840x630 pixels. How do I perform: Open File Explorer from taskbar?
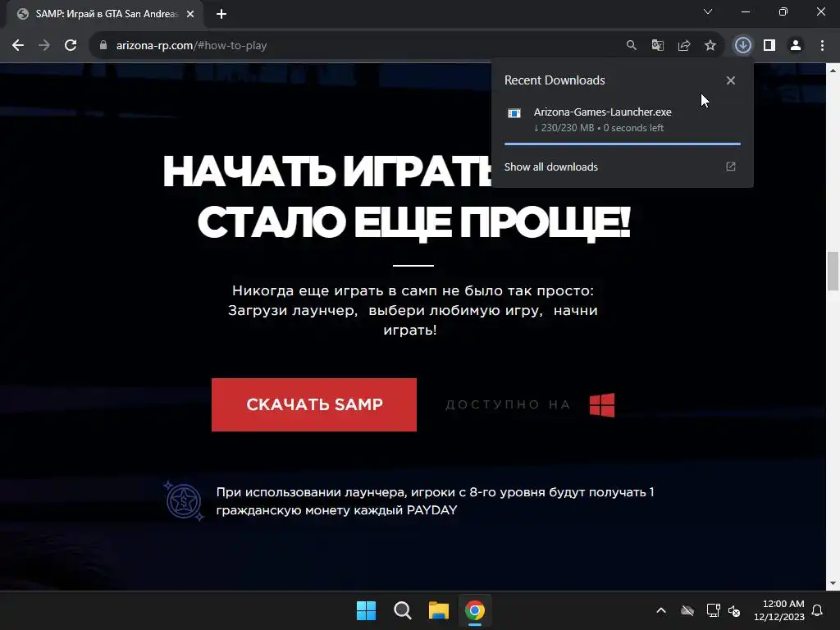(438, 610)
